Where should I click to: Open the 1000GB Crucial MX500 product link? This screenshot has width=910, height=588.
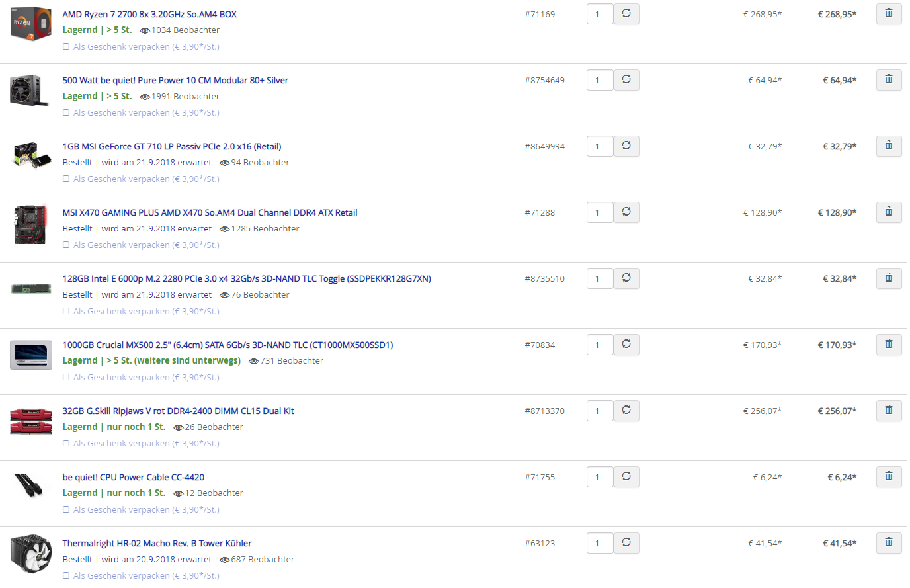pos(227,345)
